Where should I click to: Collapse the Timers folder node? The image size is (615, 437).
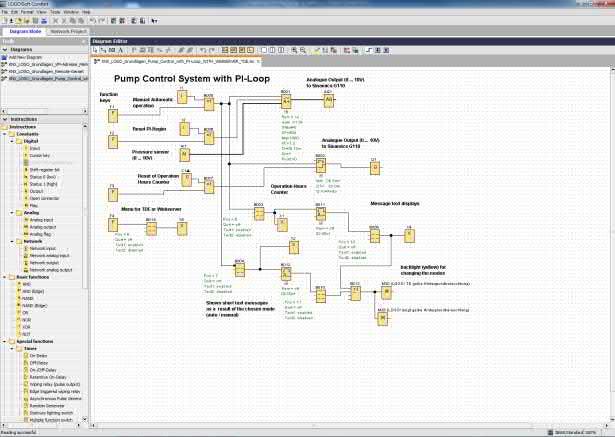pos(12,348)
